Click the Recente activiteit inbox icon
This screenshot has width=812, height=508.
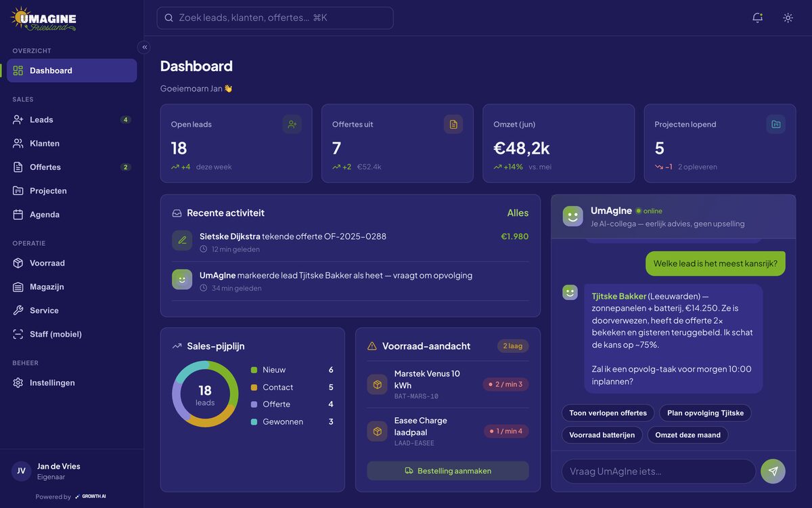[177, 213]
